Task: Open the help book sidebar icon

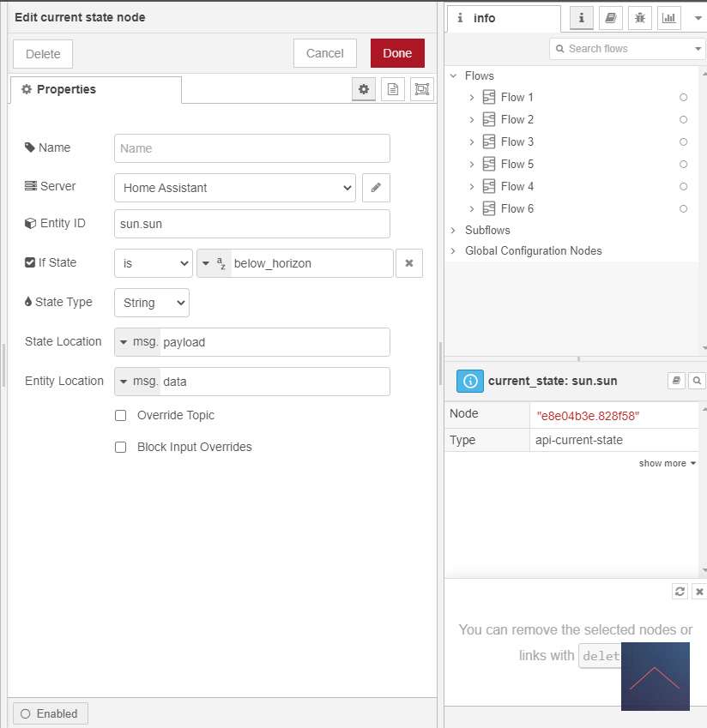Action: tap(610, 17)
